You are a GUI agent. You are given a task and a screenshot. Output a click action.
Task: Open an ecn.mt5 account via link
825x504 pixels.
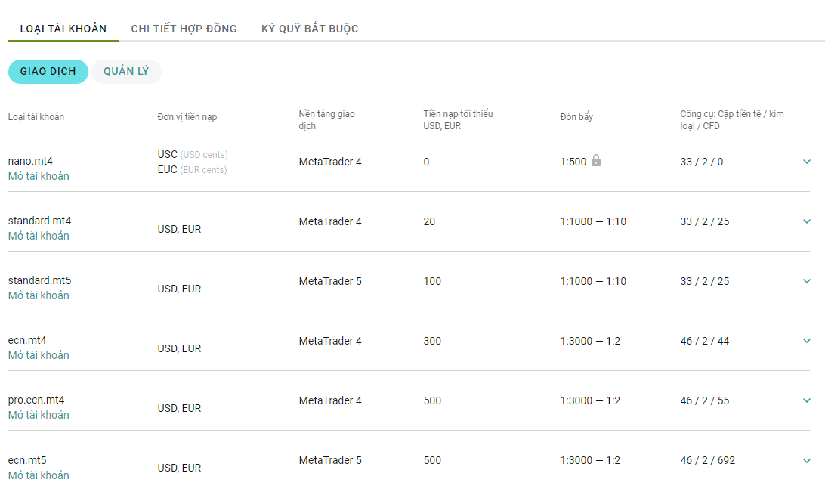[39, 475]
